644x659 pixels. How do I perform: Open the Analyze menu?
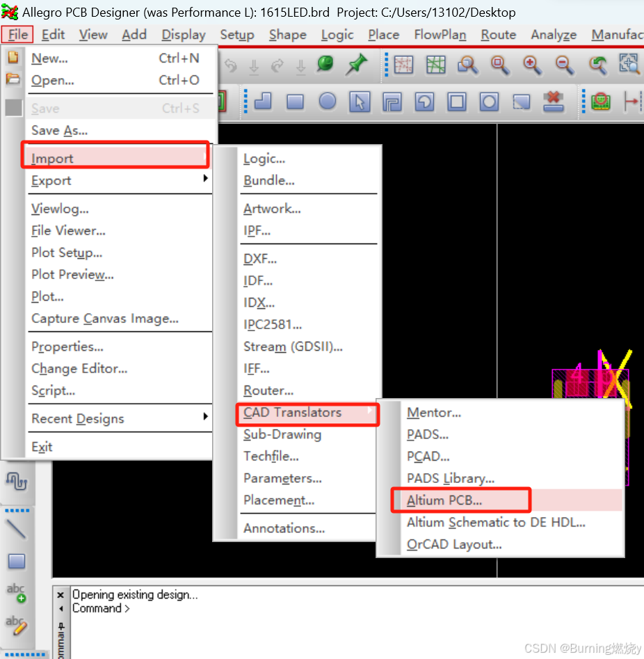[x=554, y=35]
